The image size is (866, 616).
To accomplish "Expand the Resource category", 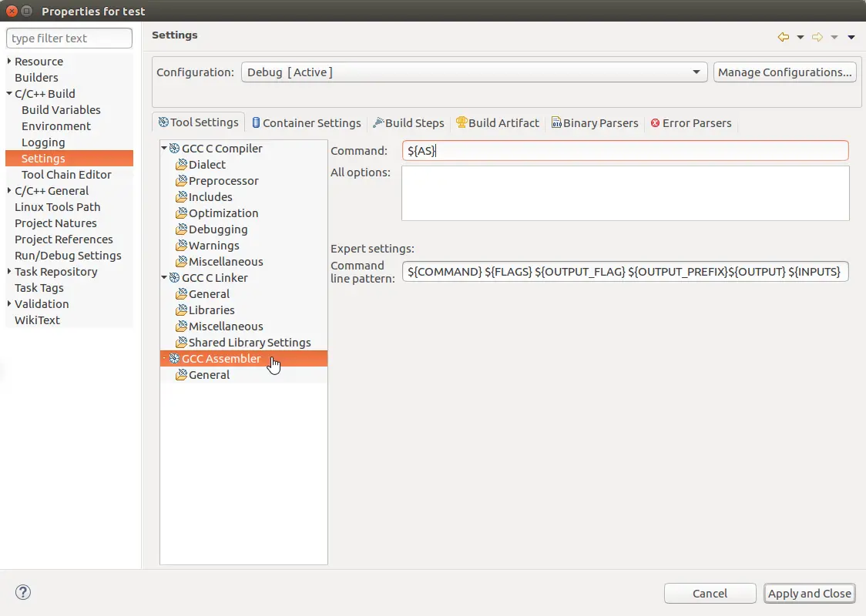I will click(x=9, y=62).
